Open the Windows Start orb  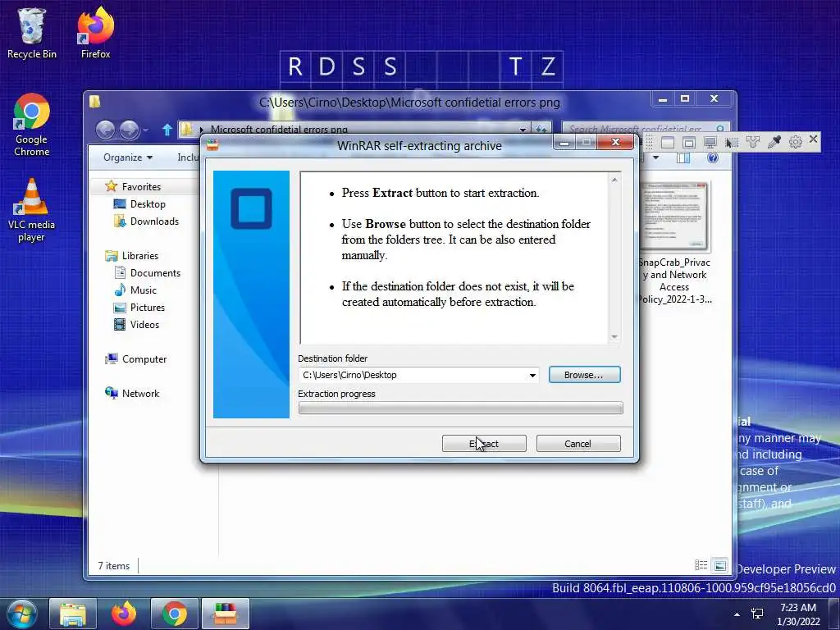click(21, 614)
